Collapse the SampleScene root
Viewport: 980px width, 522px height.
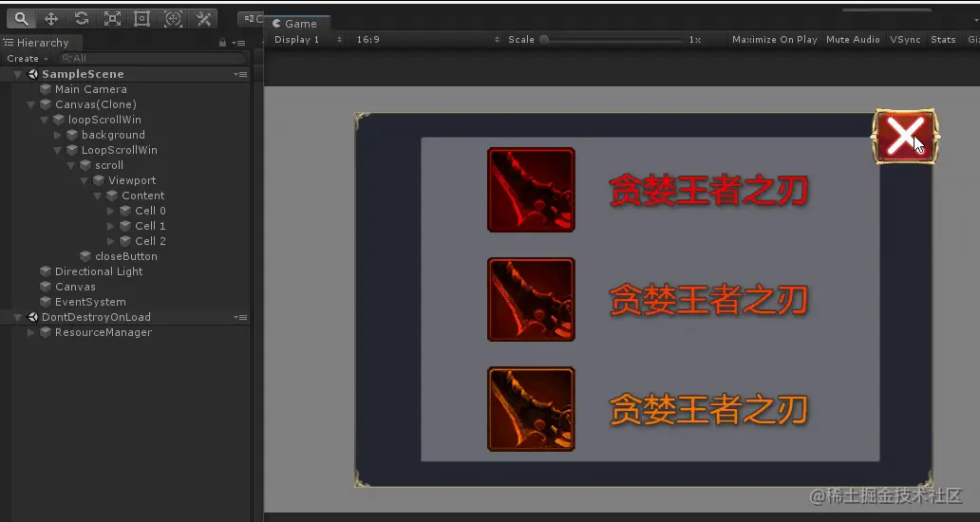pyautogui.click(x=17, y=74)
